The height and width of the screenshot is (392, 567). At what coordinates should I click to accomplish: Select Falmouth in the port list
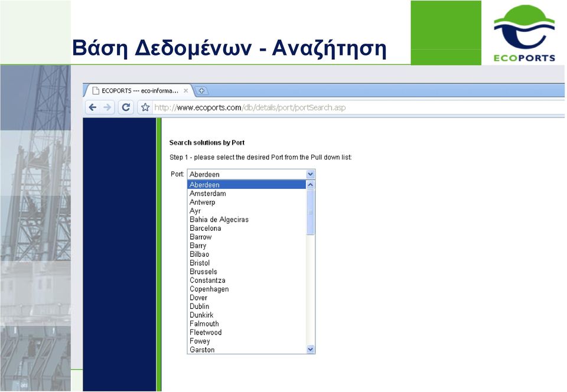pyautogui.click(x=247, y=324)
